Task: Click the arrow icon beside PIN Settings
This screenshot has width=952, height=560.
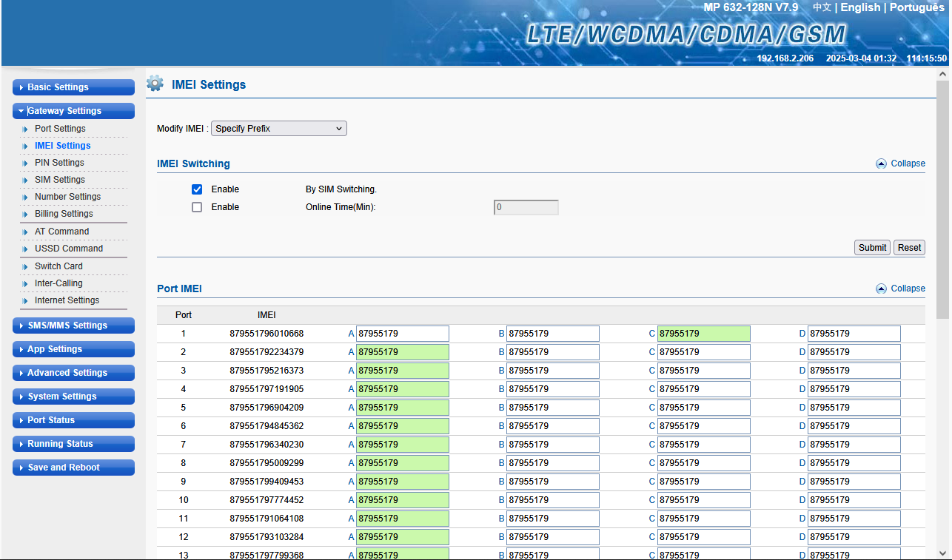Action: tap(25, 163)
